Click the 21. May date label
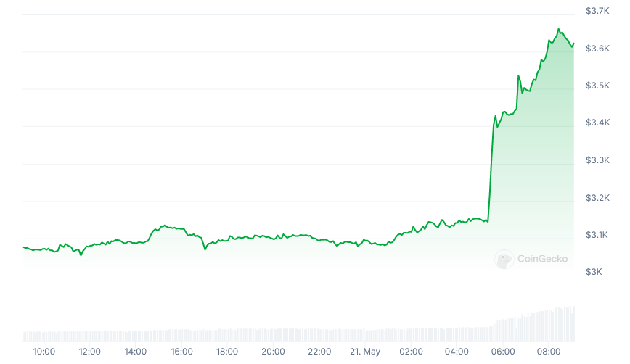The image size is (630, 364). pyautogui.click(x=364, y=352)
